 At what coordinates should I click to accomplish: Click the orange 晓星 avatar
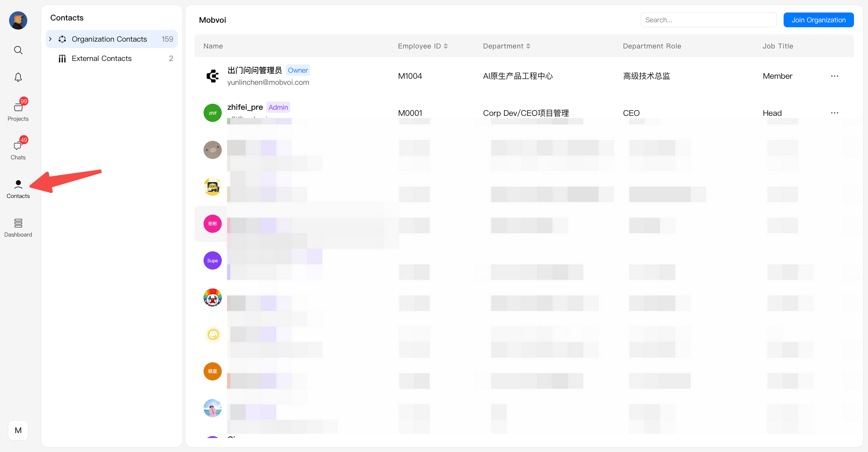coord(213,371)
